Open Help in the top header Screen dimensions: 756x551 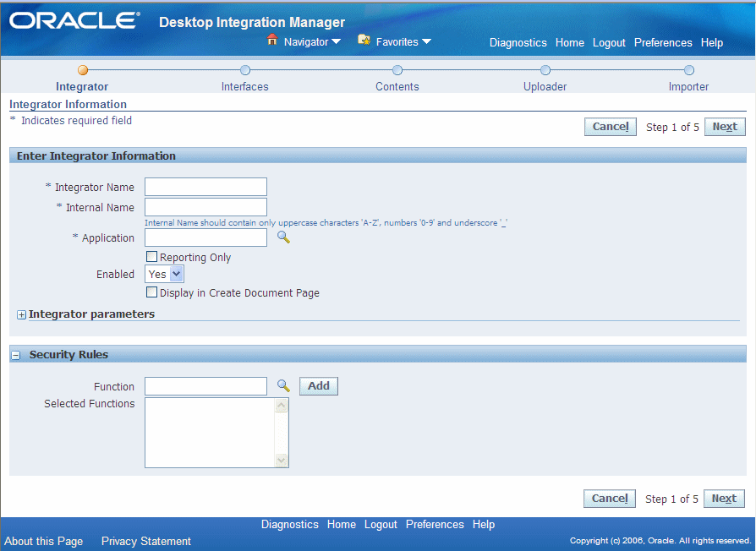[x=712, y=42]
